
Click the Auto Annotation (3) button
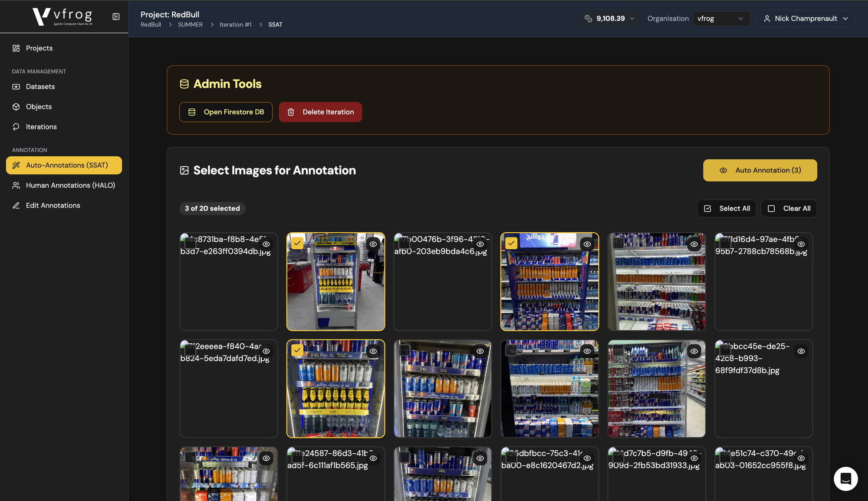click(759, 170)
